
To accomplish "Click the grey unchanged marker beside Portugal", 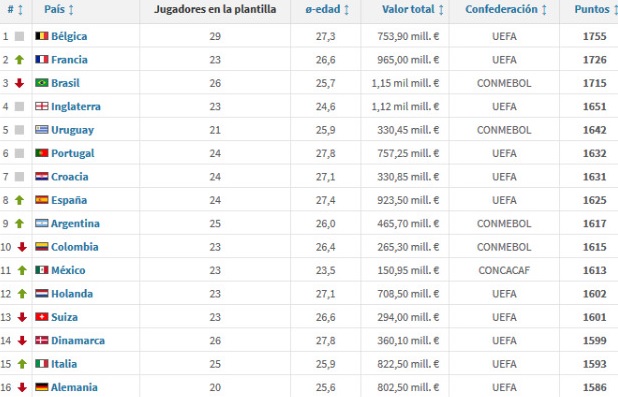I will click(x=19, y=153).
